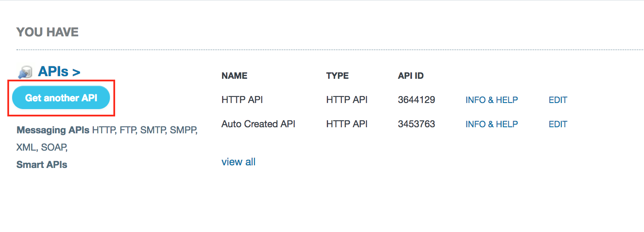Click the SMTP text under Messaging APIs
This screenshot has width=644, height=232.
[x=153, y=130]
